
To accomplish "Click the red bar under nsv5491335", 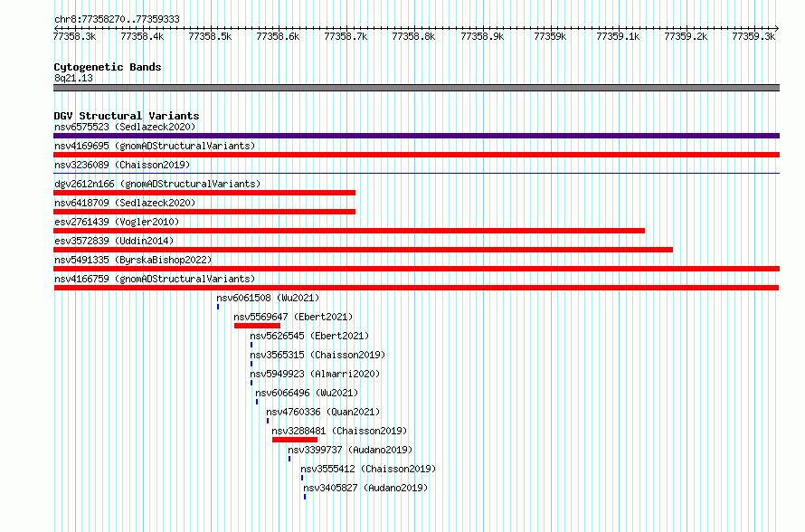I will click(x=416, y=269).
